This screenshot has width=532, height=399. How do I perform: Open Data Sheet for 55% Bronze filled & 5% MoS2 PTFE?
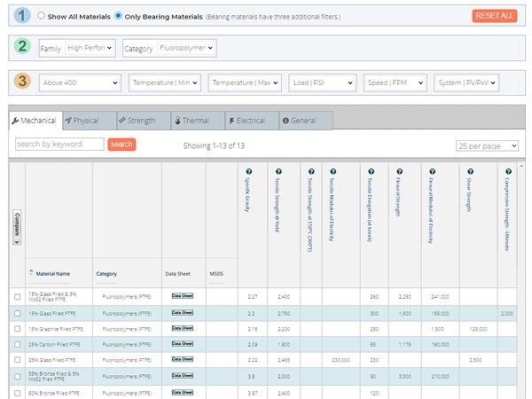pos(182,376)
